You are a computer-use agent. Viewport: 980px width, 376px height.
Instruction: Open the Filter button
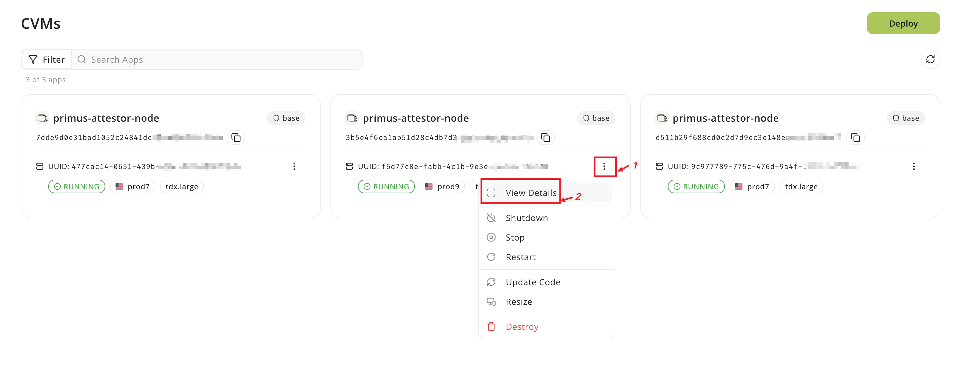(x=46, y=59)
